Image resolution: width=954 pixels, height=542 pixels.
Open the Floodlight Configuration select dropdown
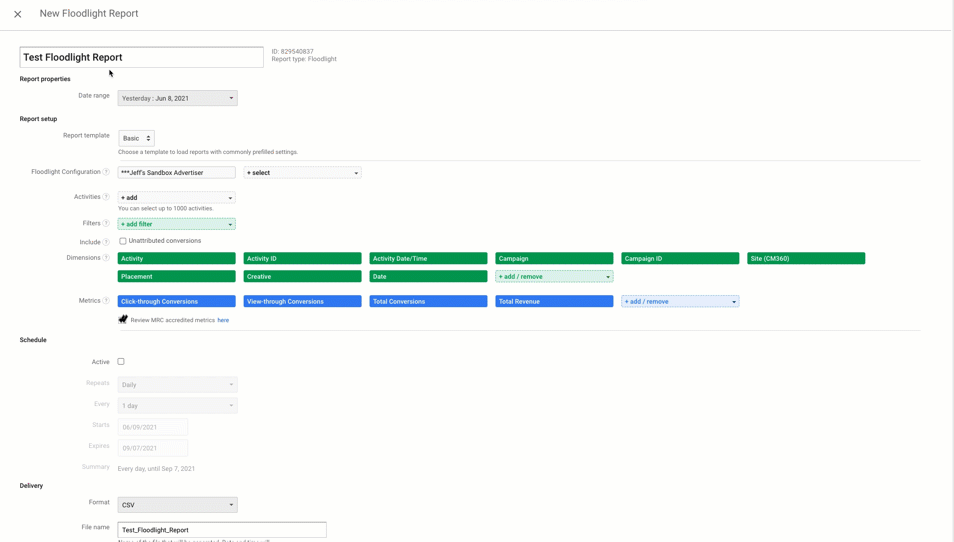tap(302, 173)
